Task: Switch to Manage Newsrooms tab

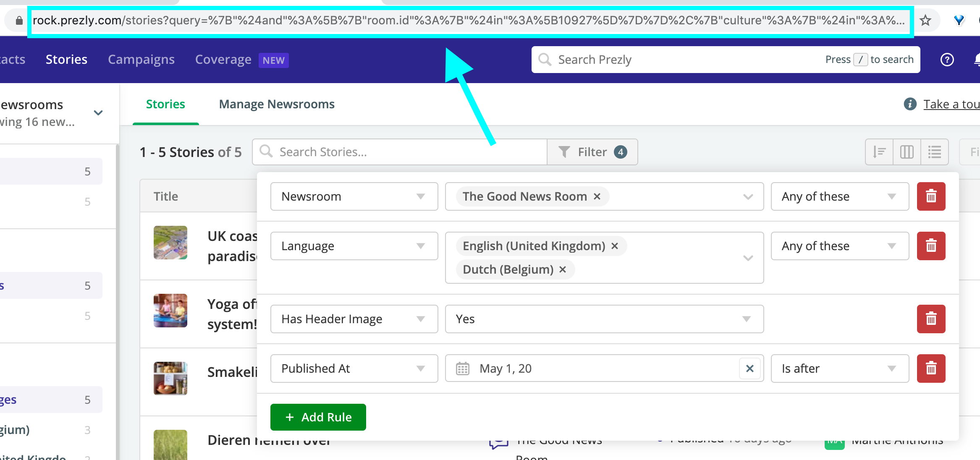Action: pos(277,104)
